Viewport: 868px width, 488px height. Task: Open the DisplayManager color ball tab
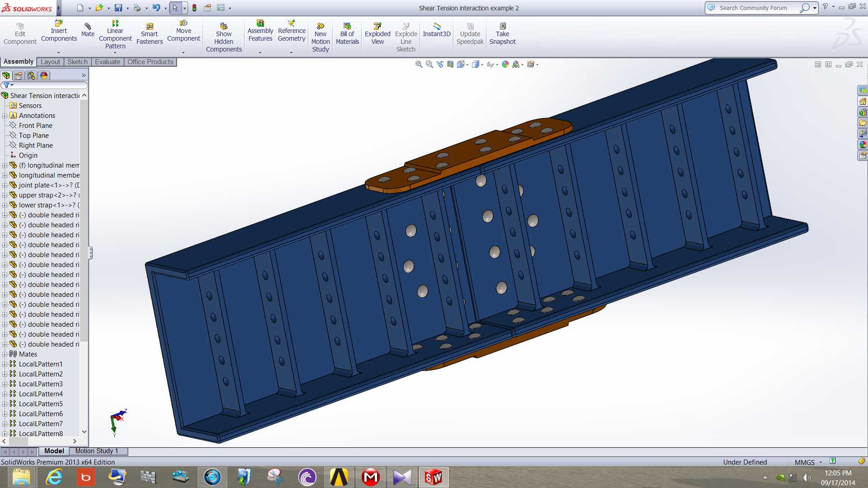[x=44, y=75]
